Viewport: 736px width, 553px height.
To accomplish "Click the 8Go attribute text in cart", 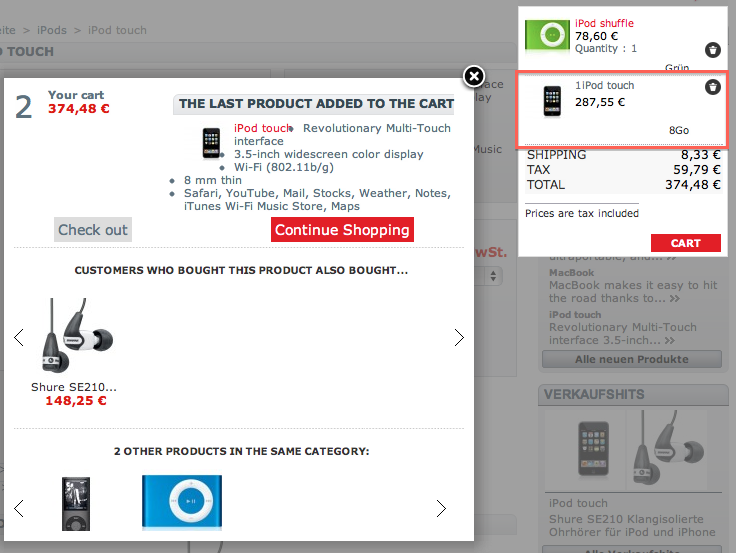I will point(679,130).
